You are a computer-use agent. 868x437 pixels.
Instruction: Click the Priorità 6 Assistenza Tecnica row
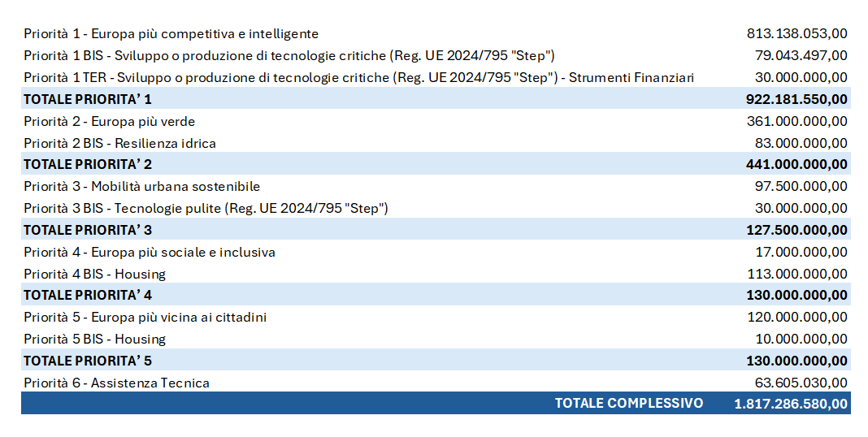click(x=436, y=383)
